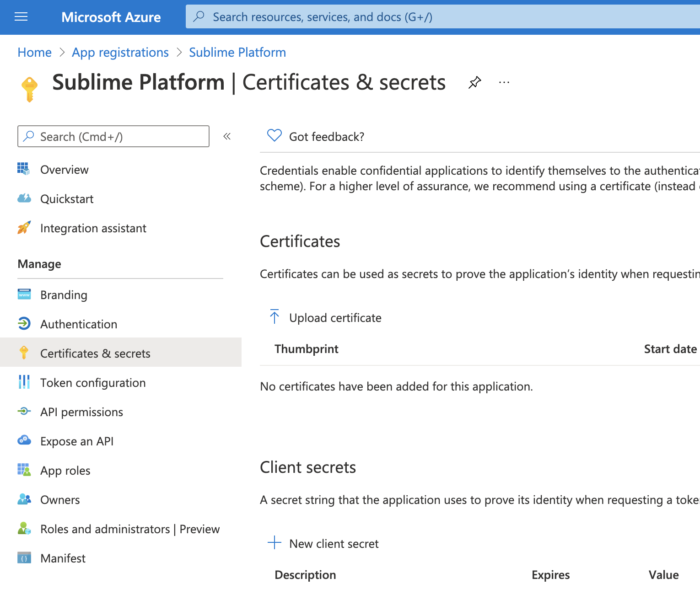
Task: Go back to App registrations breadcrumb
Action: [x=120, y=53]
